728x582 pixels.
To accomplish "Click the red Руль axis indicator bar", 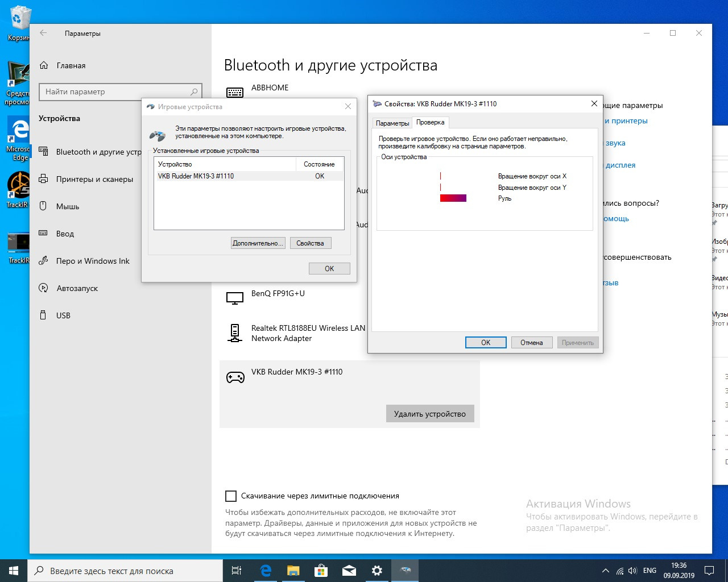I will click(x=453, y=198).
